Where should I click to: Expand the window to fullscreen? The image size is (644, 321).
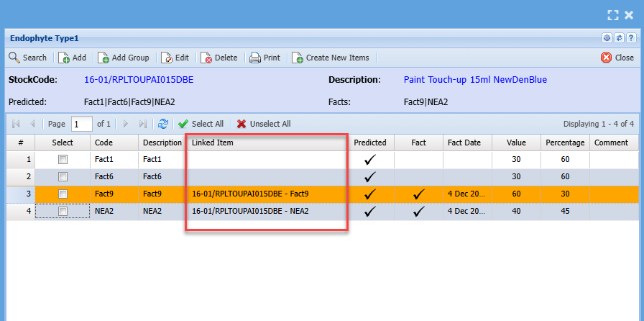[612, 14]
